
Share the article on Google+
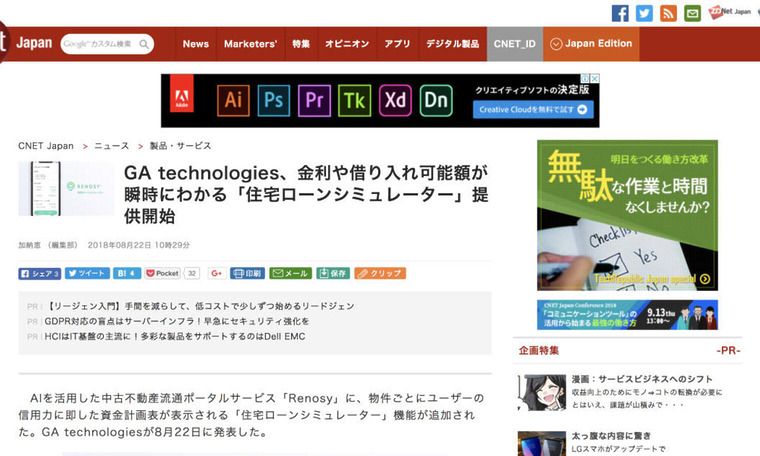215,273
